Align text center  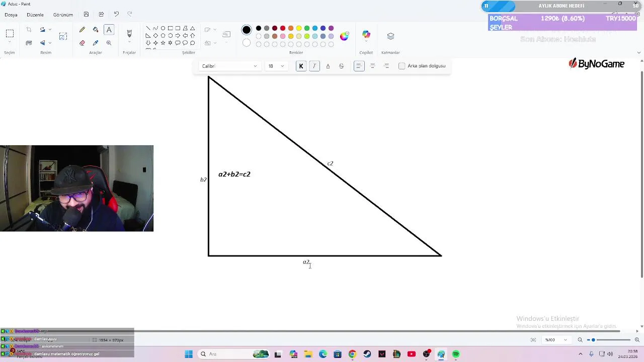(372, 66)
